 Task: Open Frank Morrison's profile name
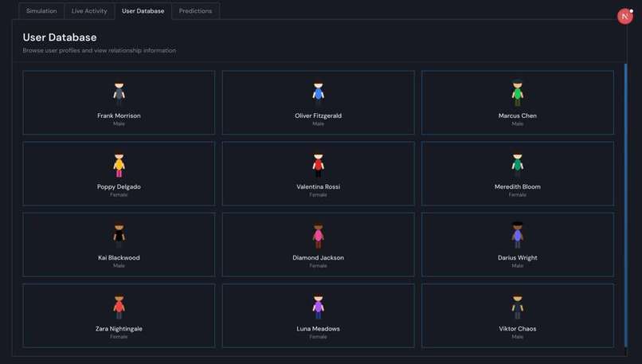click(119, 115)
